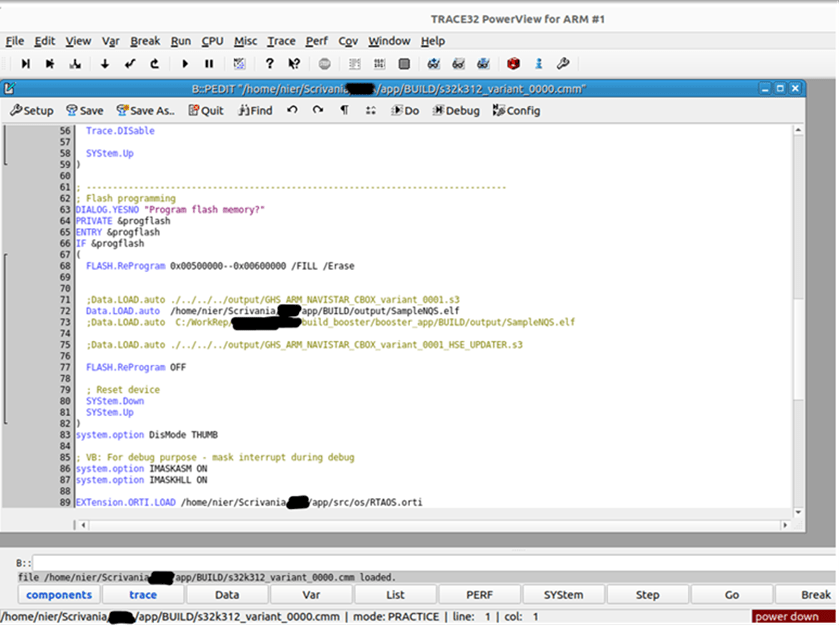Screen dimensions: 840x626
Task: Click the List softkey button
Action: tap(395, 595)
